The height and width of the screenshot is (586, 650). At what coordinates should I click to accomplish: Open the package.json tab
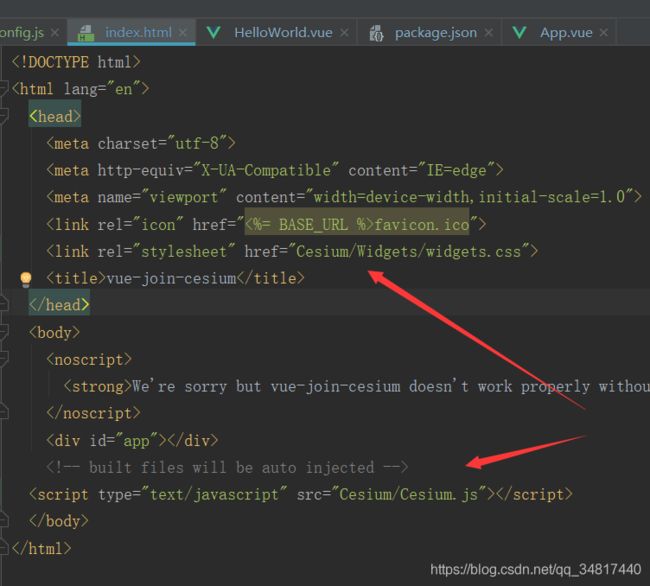tap(436, 32)
